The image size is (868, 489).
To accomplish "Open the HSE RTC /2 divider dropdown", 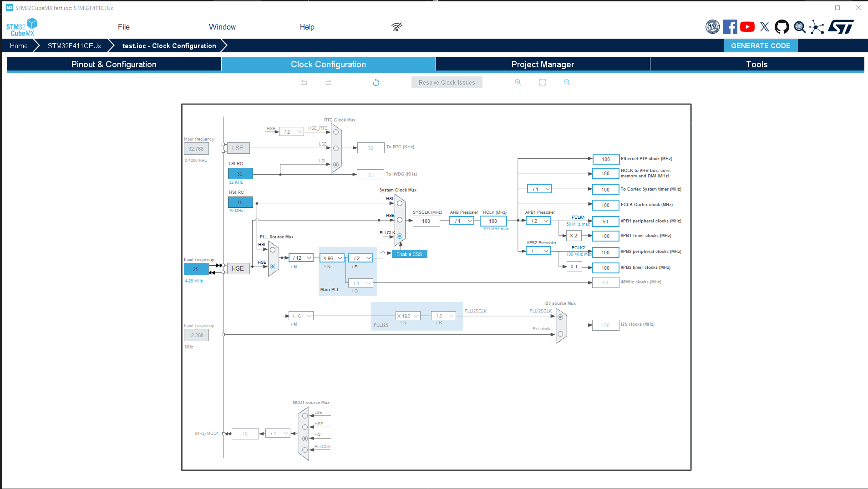I will pyautogui.click(x=291, y=132).
